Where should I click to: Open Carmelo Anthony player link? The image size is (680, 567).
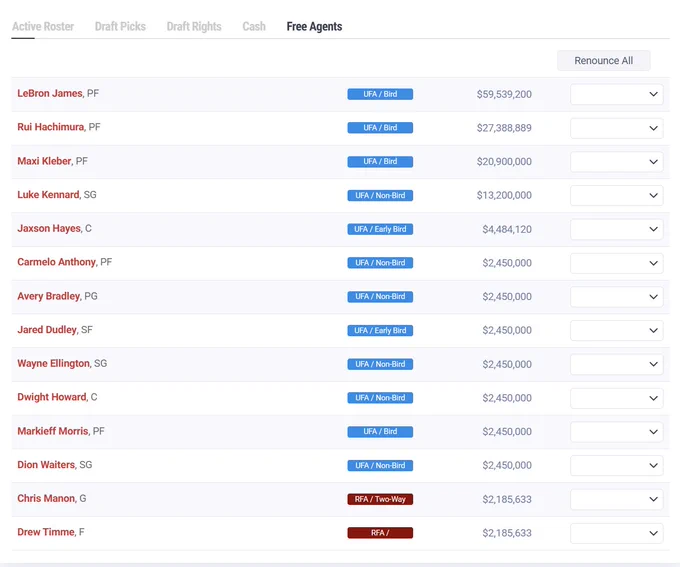point(56,262)
